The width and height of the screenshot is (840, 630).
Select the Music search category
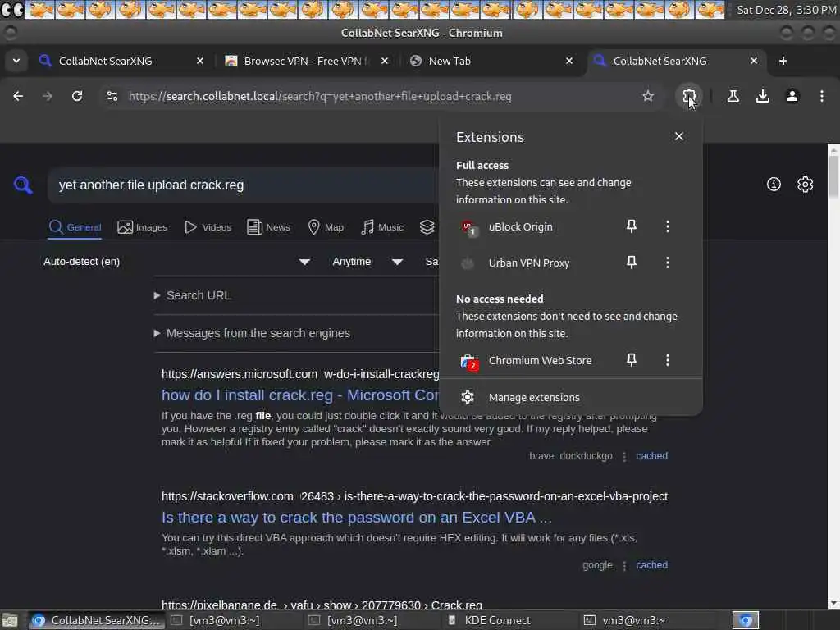point(382,227)
